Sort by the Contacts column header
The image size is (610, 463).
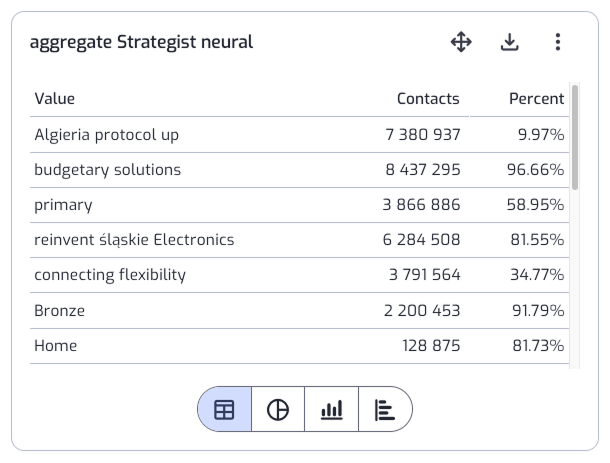pos(428,99)
